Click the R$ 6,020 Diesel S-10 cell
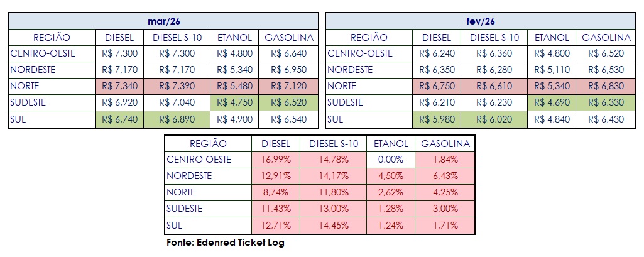644x257 pixels. [494, 119]
